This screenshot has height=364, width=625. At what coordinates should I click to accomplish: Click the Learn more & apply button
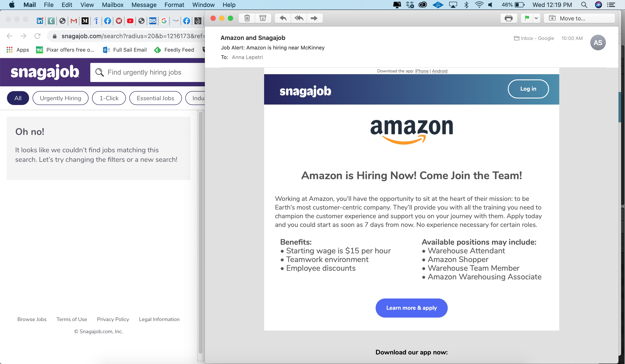click(411, 308)
